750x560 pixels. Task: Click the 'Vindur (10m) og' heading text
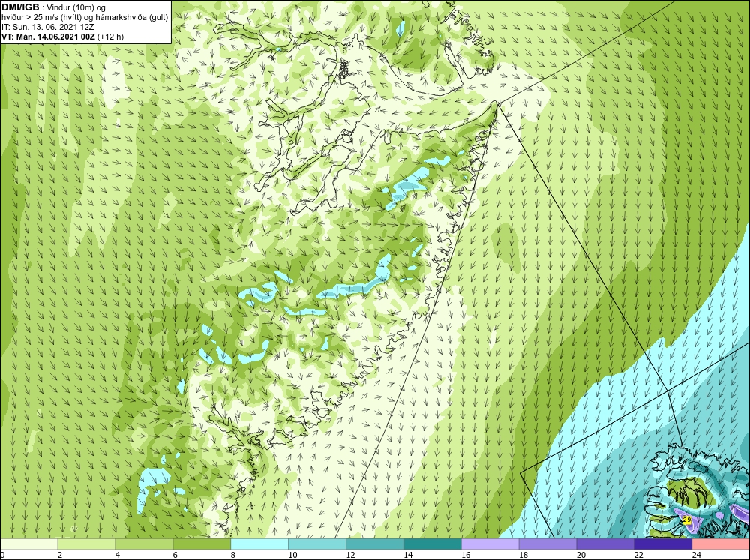(76, 7)
